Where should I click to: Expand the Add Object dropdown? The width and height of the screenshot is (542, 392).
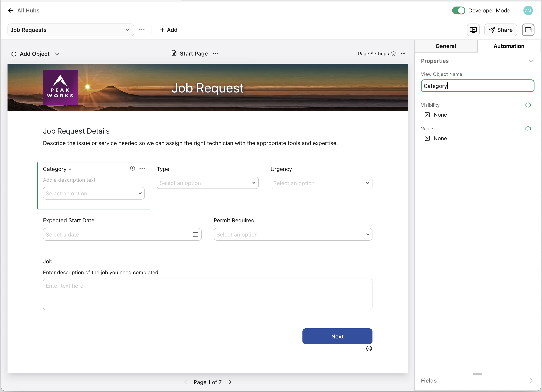[57, 54]
